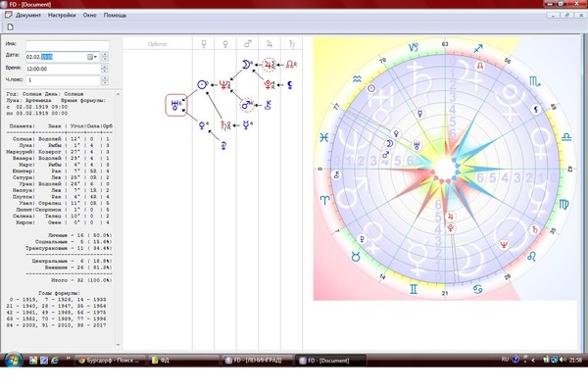Click into the Имя name input field
The width and height of the screenshot is (588, 391).
[68, 44]
